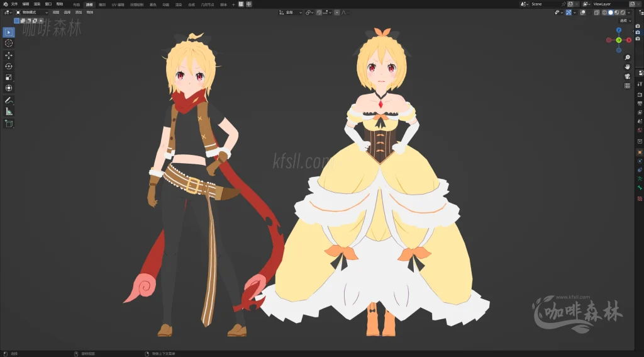This screenshot has height=357, width=644.
Task: Switch perspective/orthographic with grid icon
Action: click(x=627, y=86)
